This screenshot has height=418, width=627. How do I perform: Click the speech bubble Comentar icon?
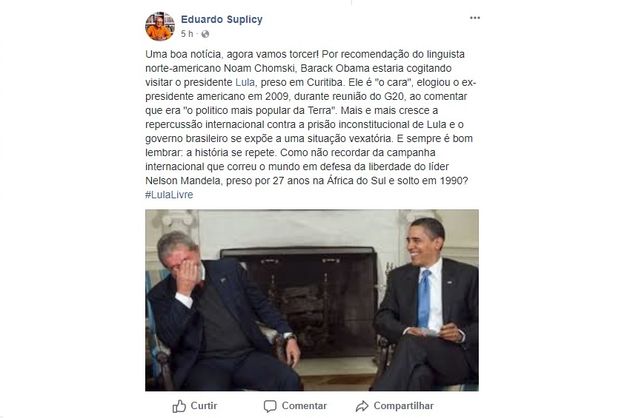coord(270,406)
